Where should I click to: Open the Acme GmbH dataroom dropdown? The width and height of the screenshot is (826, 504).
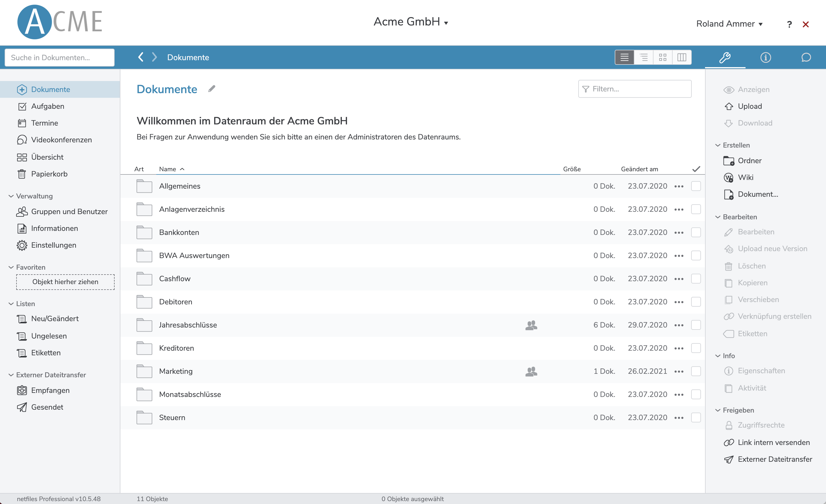(x=411, y=22)
